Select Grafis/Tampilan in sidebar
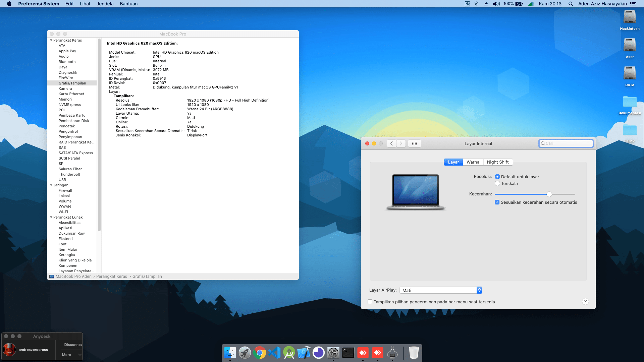The width and height of the screenshot is (644, 362). coord(72,83)
